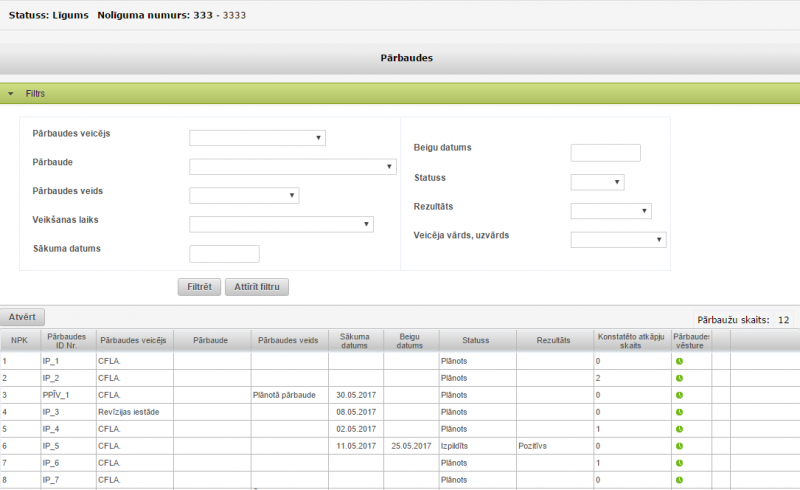Focus the Sākuma datums input field
800x490 pixels.
tap(224, 254)
